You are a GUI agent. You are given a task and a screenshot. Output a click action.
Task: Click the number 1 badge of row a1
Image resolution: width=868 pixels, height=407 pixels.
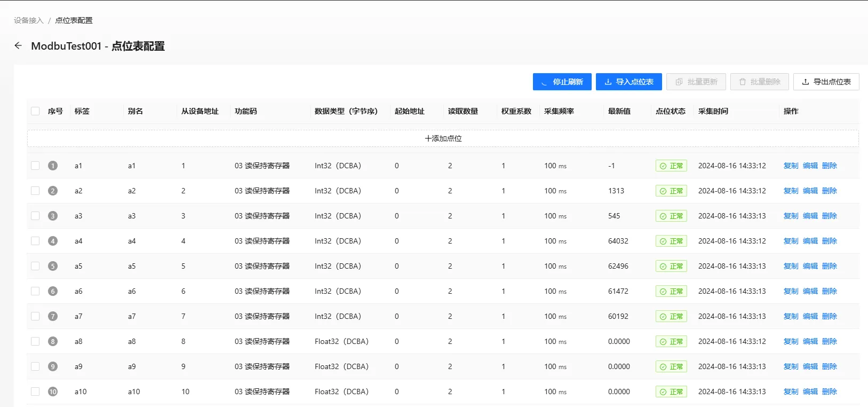pos(52,166)
